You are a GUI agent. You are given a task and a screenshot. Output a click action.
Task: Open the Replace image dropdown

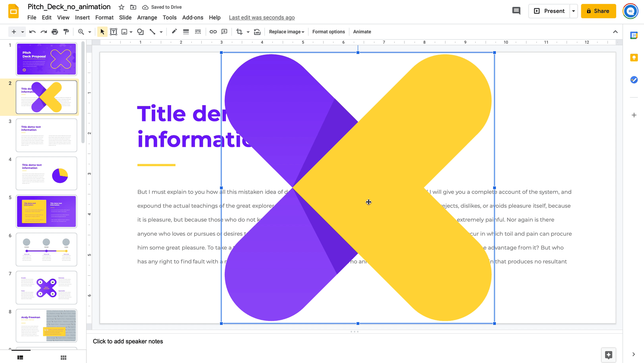click(287, 32)
